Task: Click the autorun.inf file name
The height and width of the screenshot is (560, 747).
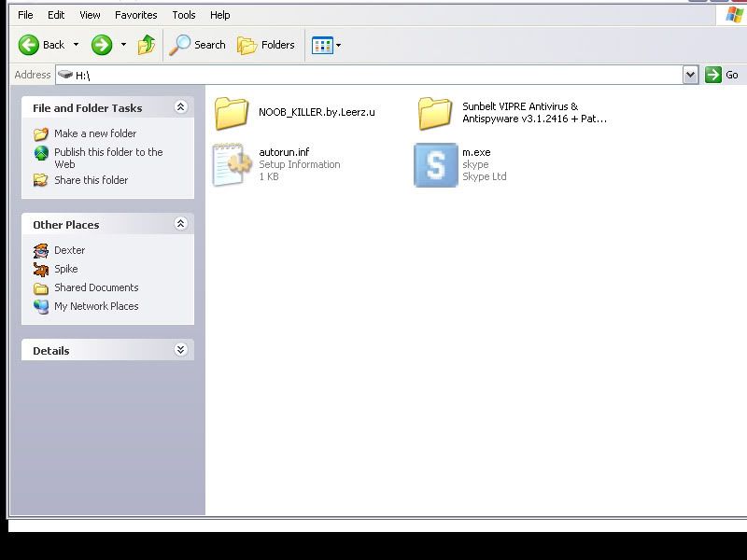Action: [284, 152]
